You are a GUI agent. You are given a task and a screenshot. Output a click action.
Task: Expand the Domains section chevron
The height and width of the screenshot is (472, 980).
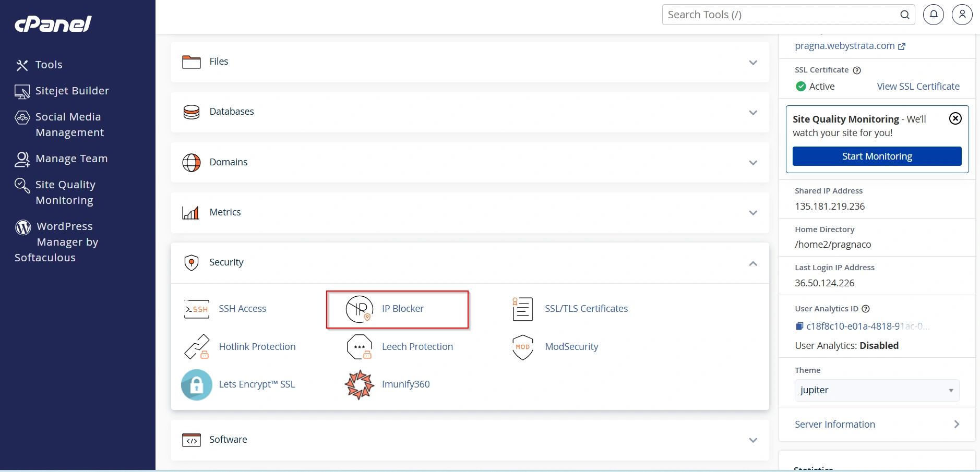click(x=753, y=163)
